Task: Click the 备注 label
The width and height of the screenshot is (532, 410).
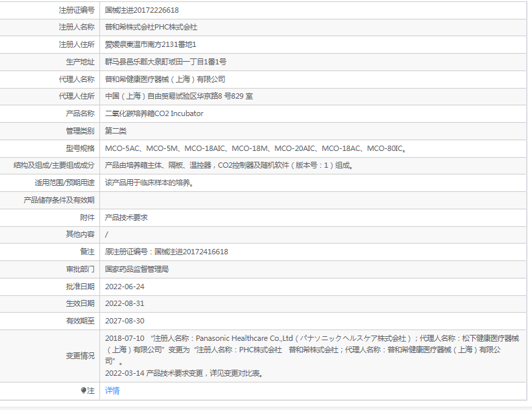Action: click(x=87, y=252)
